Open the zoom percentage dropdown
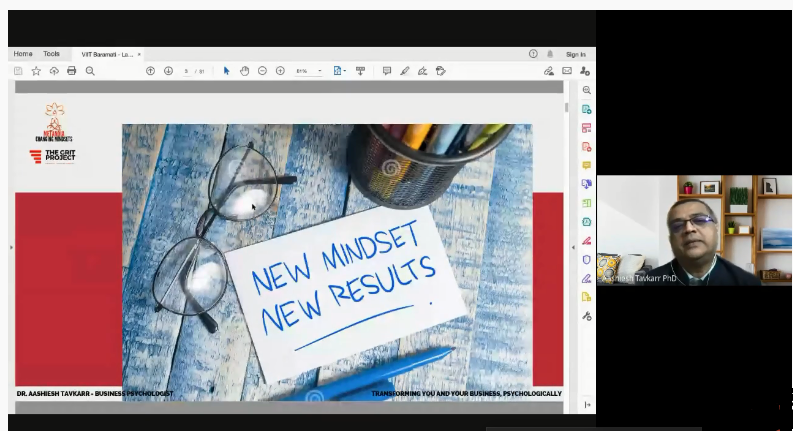 point(320,71)
